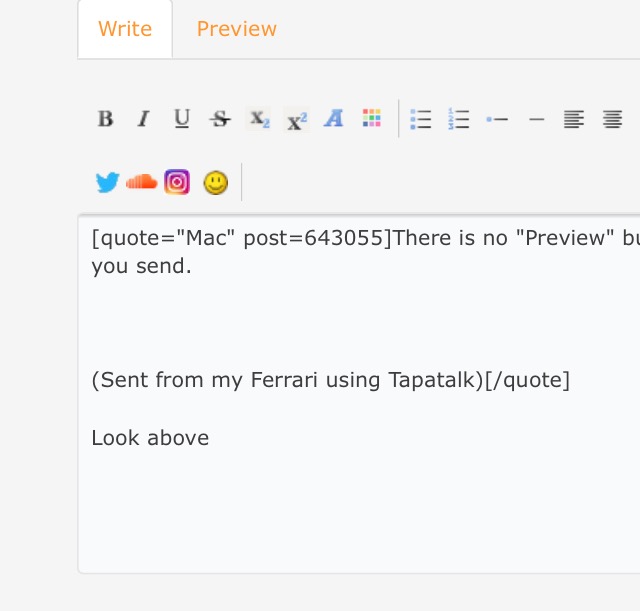Toggle bold formatting
640x611 pixels.
point(105,120)
